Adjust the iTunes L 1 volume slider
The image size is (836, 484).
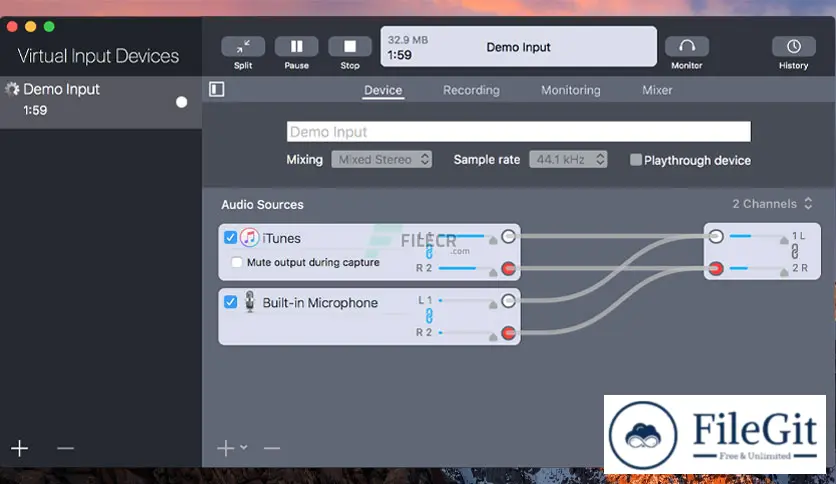click(462, 238)
